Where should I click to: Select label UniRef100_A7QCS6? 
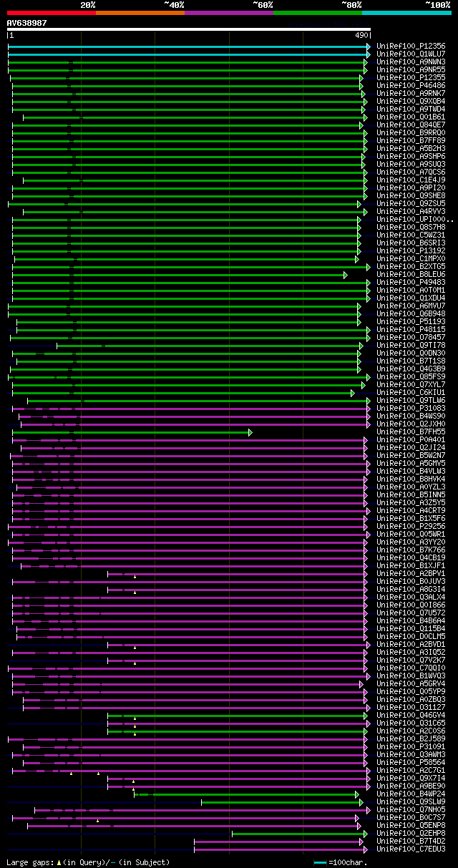[411, 172]
